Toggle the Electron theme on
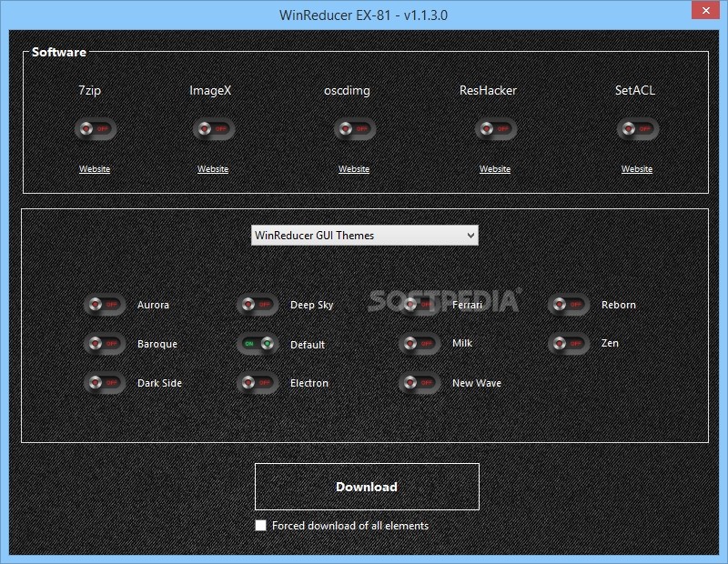Viewport: 728px width, 564px height. point(258,382)
